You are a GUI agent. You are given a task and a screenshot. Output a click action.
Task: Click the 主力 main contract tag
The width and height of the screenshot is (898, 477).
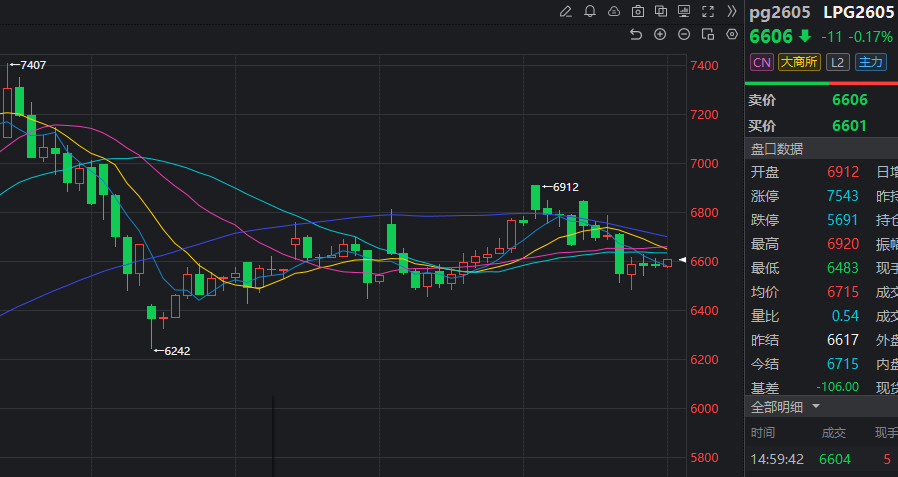[871, 62]
